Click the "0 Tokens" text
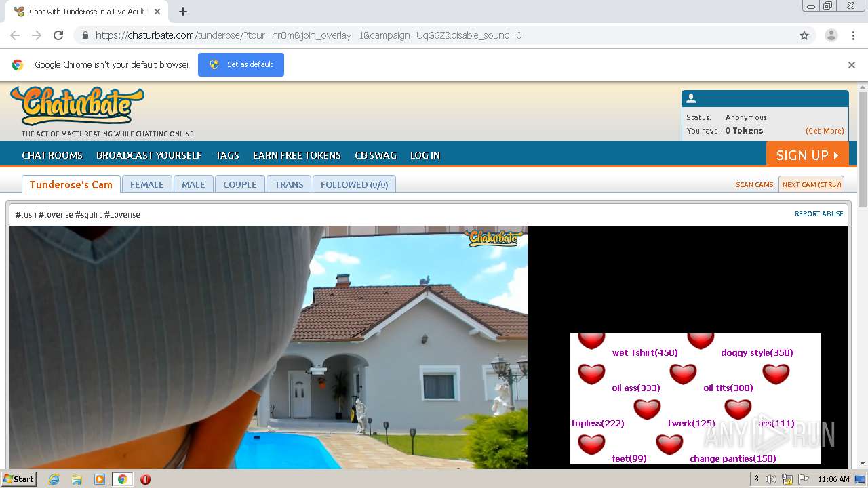 pyautogui.click(x=744, y=131)
